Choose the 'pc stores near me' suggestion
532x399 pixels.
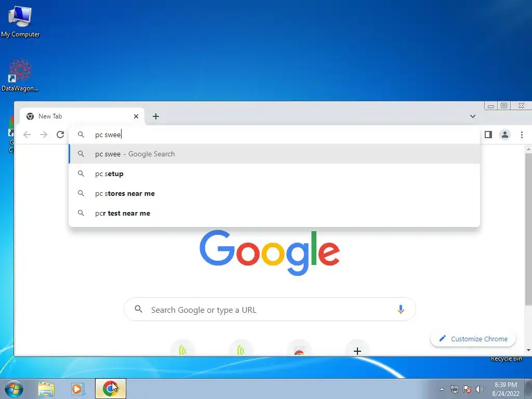274,193
